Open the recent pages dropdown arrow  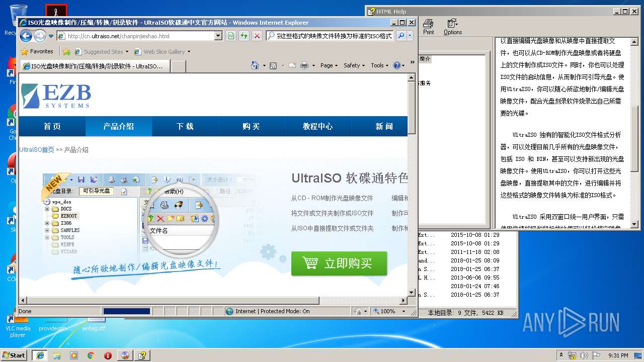(51, 36)
